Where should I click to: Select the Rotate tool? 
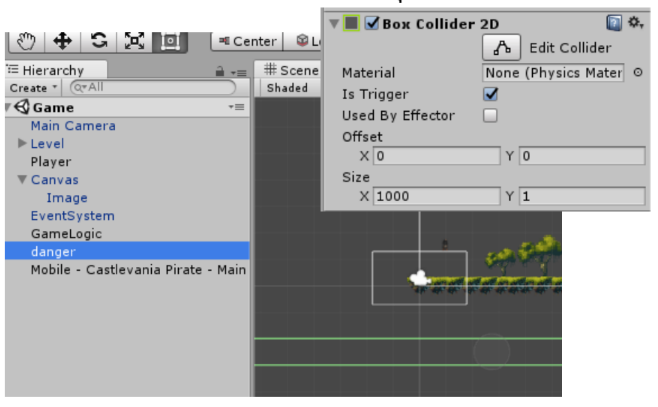(99, 42)
